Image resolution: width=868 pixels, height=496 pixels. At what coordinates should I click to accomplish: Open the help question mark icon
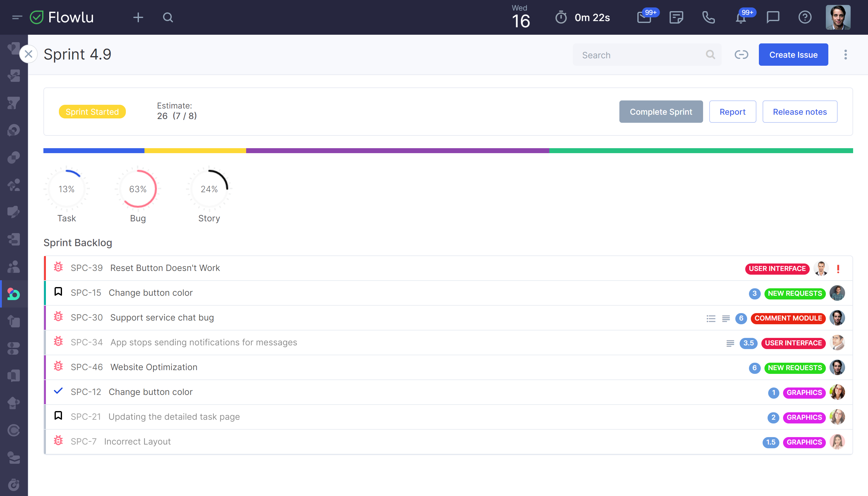pos(805,17)
